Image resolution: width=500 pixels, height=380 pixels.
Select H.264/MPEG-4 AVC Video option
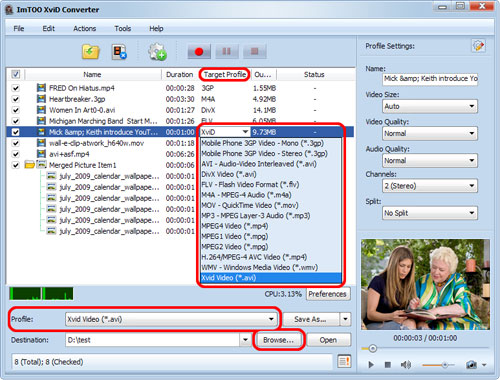[271, 257]
